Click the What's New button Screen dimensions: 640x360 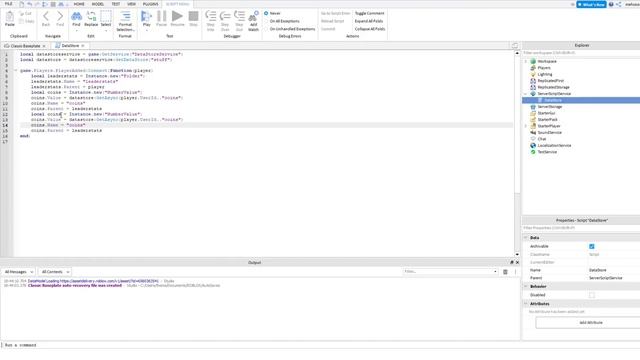coord(591,4)
